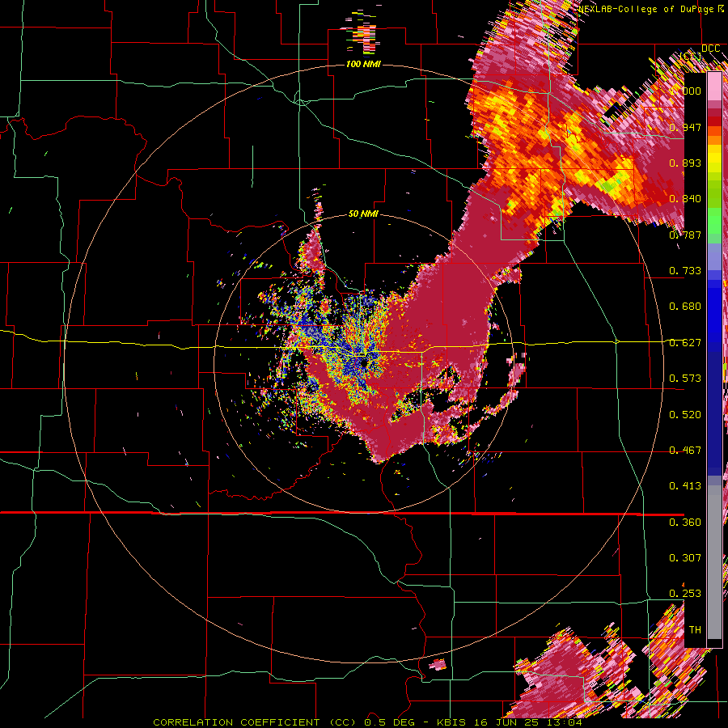Pick the light pink top segment of the color bar
The width and height of the screenshot is (728, 728).
pos(714,87)
